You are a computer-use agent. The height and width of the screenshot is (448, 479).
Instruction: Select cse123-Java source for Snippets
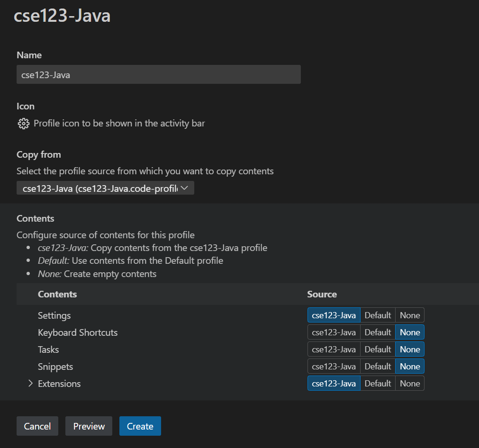coord(334,366)
